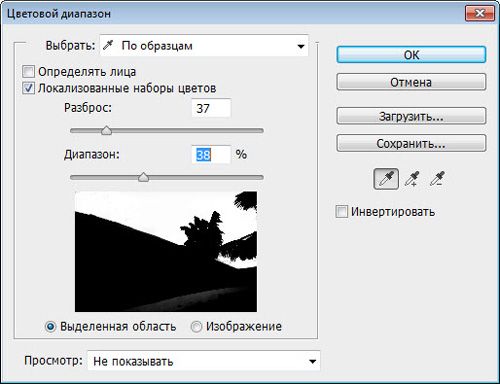Viewport: 500px width, 384px height.
Task: Click the Сохранить... button
Action: pos(411,143)
